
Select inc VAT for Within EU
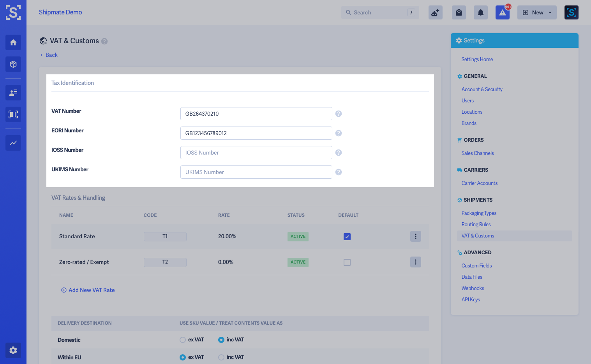[221, 357]
